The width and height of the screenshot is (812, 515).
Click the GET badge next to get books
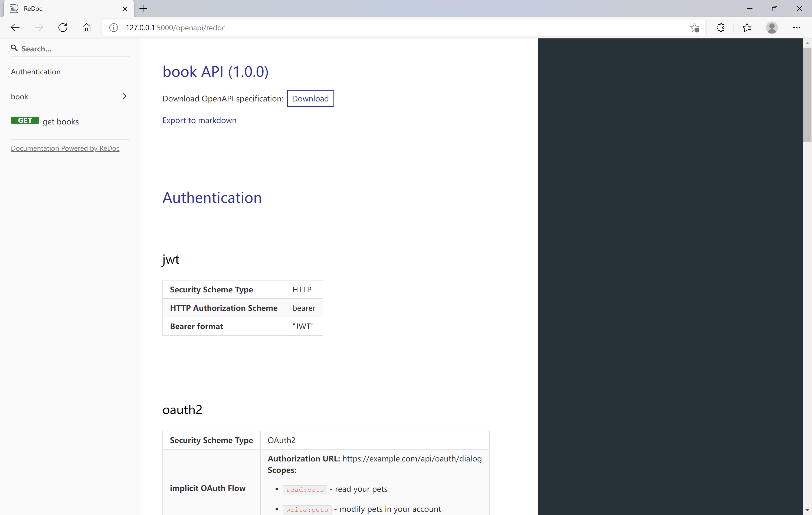[x=25, y=120]
